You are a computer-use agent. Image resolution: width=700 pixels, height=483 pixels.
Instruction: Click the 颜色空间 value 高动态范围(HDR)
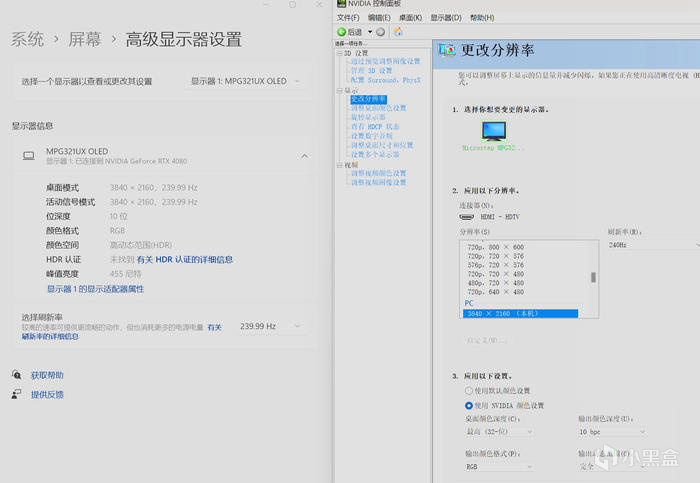(141, 245)
